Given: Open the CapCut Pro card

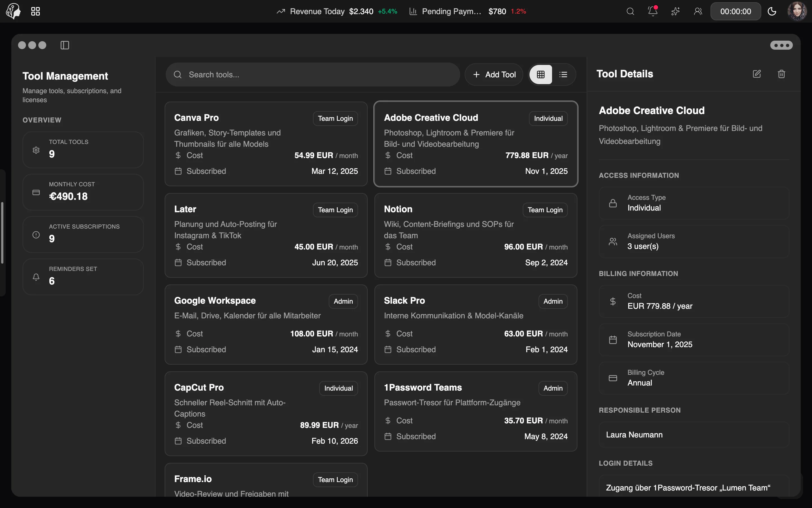Looking at the screenshot, I should tap(266, 413).
